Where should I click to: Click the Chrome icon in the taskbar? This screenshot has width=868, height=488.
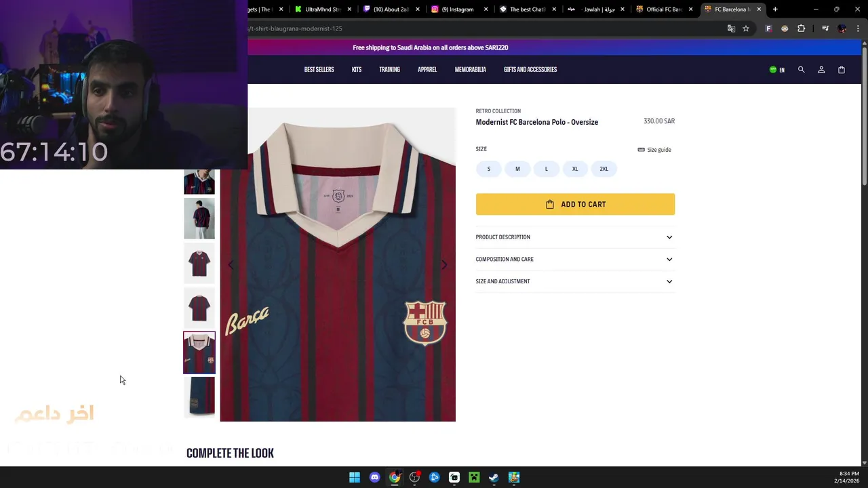point(395,477)
